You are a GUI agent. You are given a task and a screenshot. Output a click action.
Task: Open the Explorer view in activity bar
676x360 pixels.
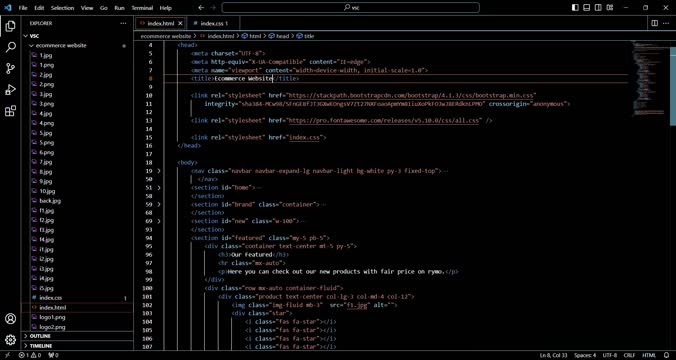[10, 26]
